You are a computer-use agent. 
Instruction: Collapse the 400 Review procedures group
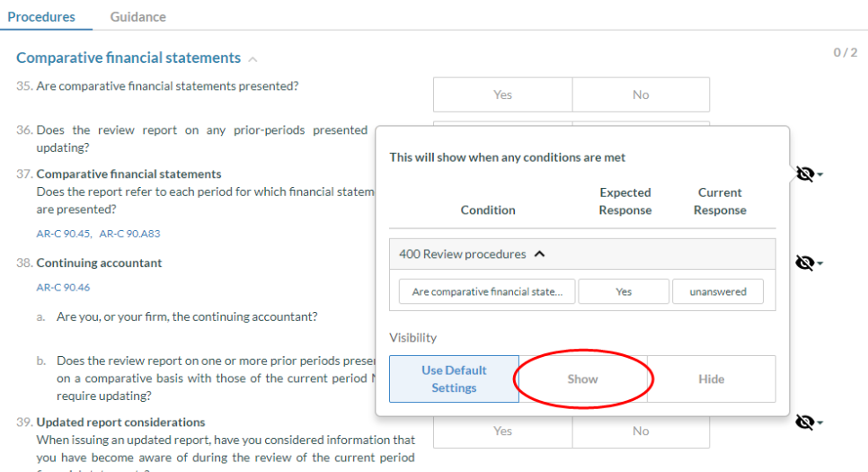click(539, 254)
